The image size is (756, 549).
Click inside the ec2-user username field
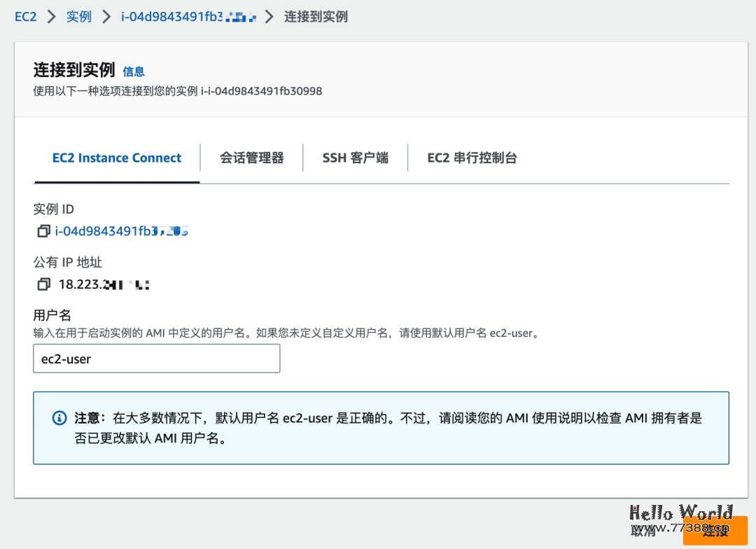[x=156, y=358]
